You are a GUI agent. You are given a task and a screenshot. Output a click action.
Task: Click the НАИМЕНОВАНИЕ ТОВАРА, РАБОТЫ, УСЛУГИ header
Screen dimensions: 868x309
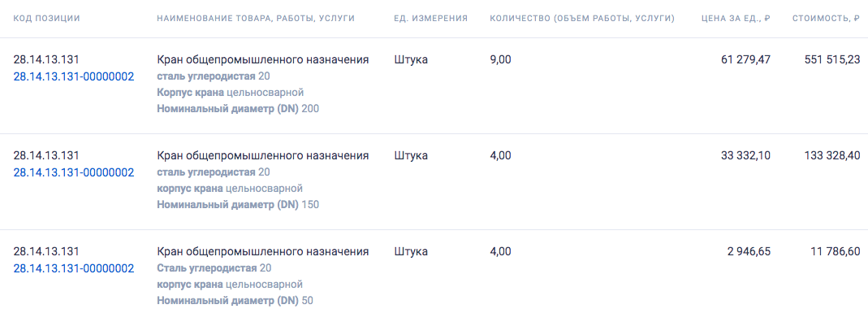click(x=256, y=19)
